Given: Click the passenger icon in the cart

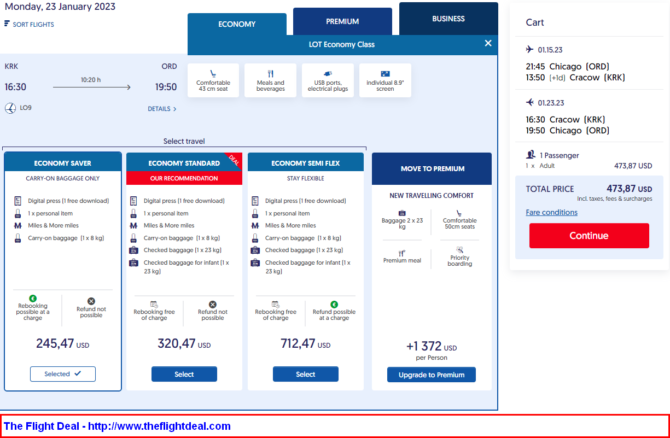Looking at the screenshot, I should pos(530,155).
